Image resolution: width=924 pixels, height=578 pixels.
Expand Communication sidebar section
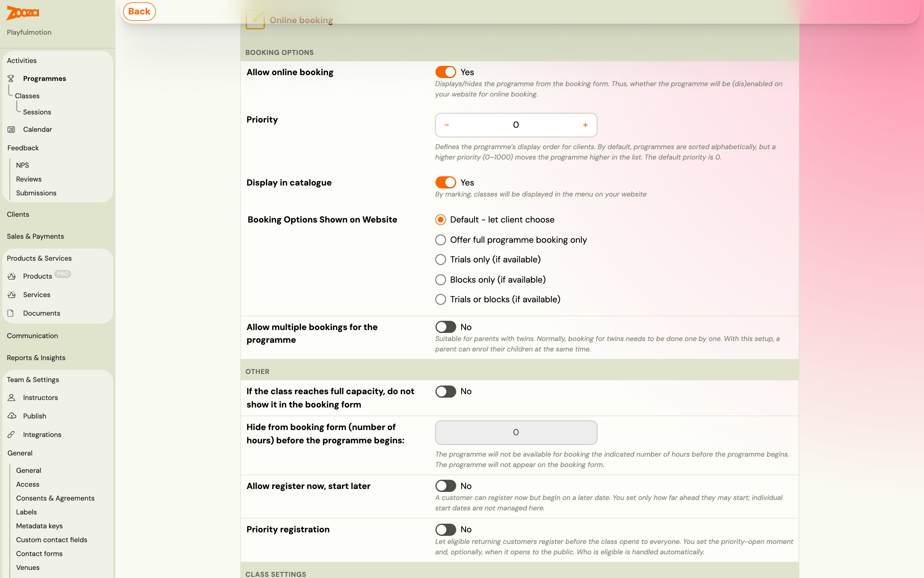[32, 336]
